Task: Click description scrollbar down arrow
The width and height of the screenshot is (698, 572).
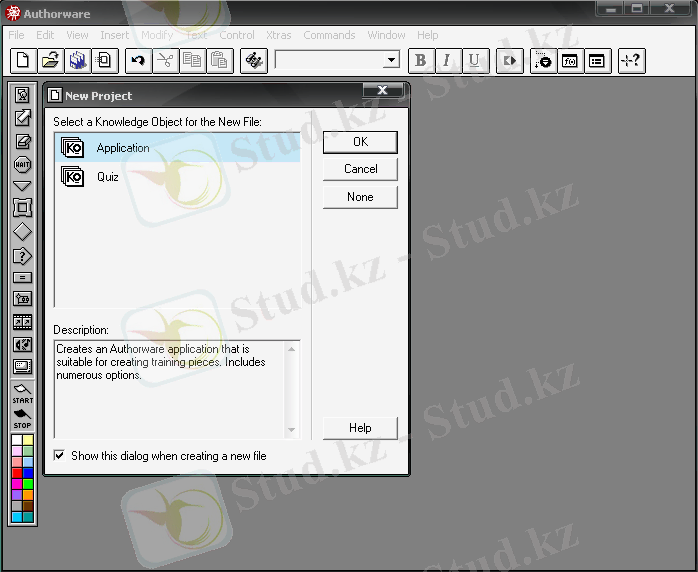Action: tap(292, 430)
